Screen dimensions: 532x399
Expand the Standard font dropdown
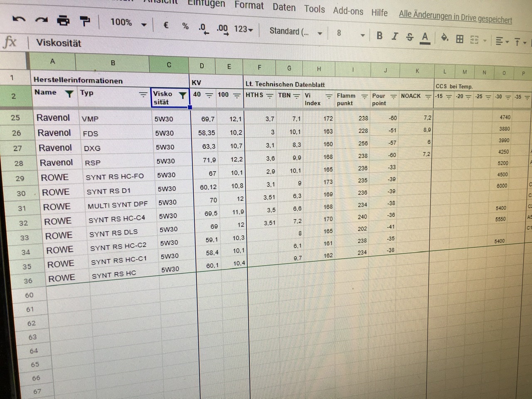(296, 32)
